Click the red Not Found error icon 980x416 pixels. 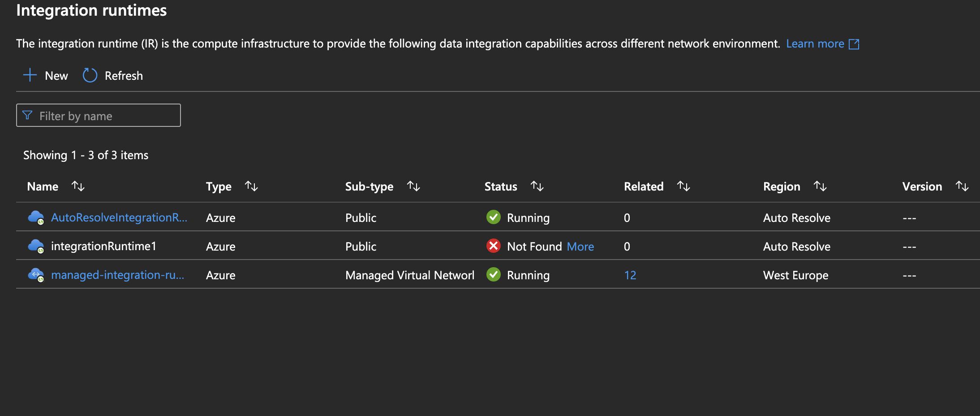tap(494, 246)
